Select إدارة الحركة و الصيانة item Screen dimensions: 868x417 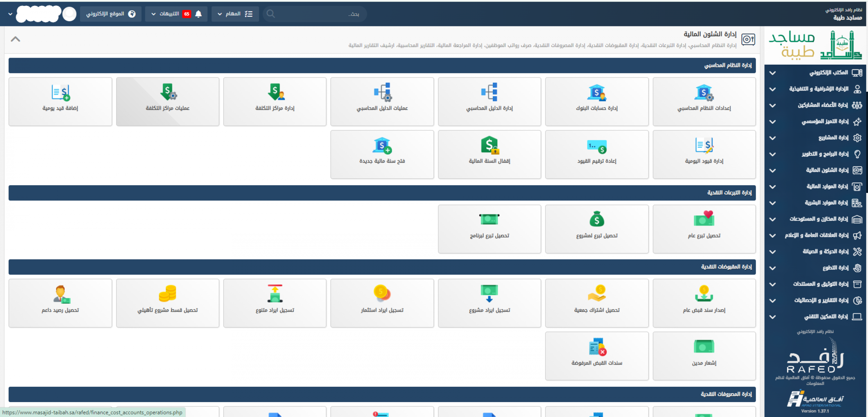[815, 252]
